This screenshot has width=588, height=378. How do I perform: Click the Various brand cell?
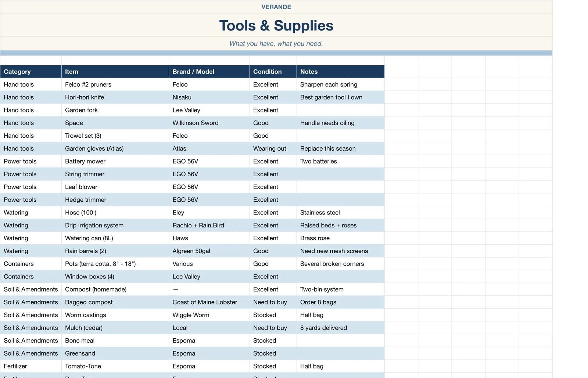(x=209, y=264)
